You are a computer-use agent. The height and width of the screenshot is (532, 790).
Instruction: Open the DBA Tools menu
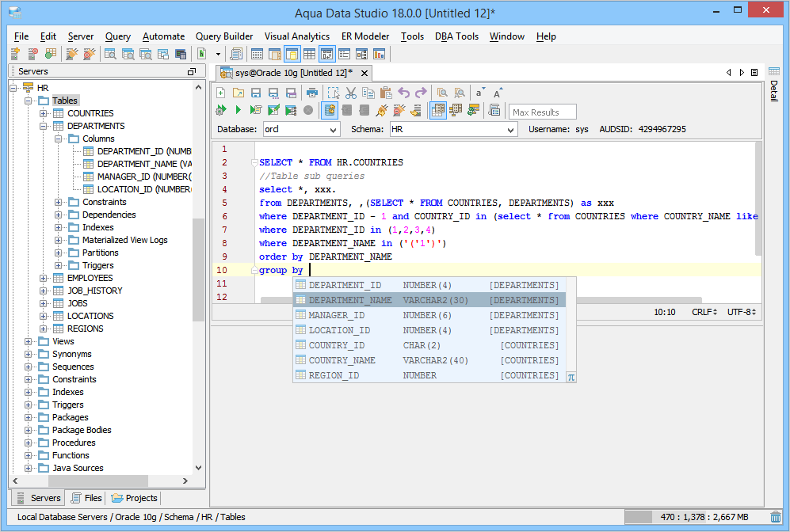click(457, 36)
